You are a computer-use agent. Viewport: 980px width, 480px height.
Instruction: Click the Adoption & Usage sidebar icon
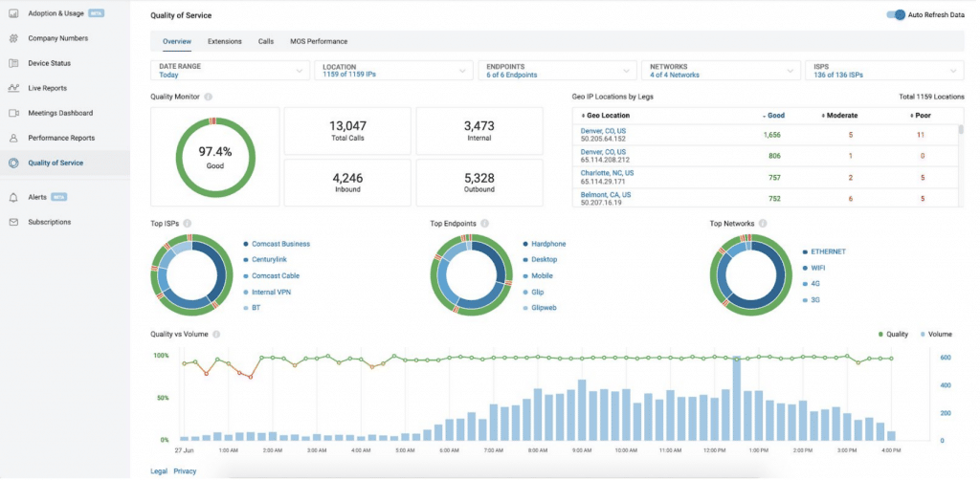13,13
